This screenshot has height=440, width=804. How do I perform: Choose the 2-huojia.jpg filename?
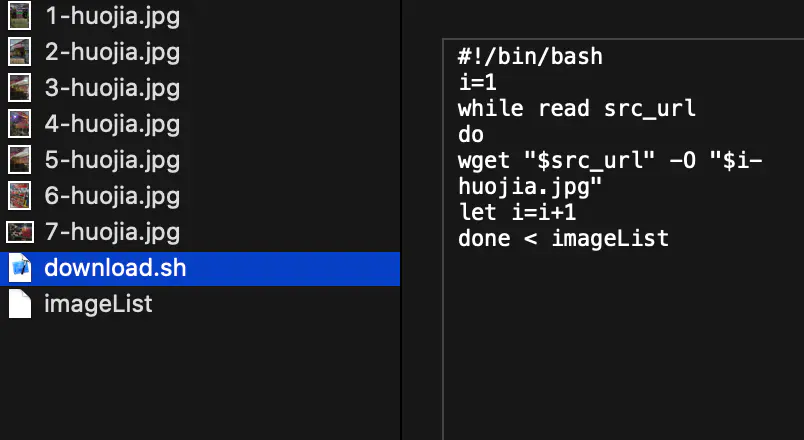pyautogui.click(x=112, y=51)
